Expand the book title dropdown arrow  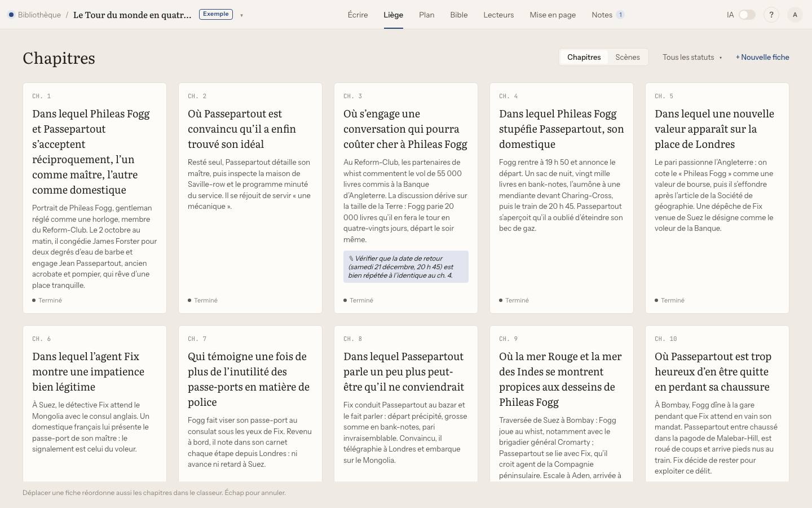(241, 15)
